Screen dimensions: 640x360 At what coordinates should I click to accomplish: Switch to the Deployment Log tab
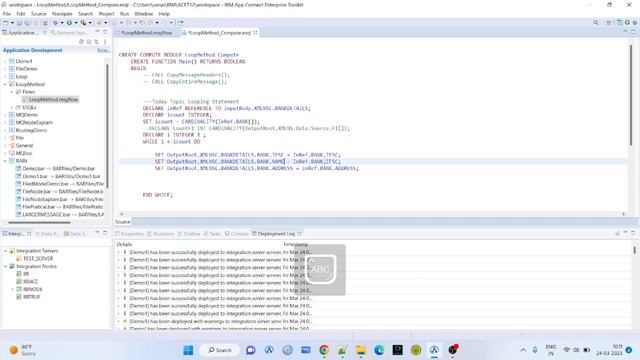(276, 234)
